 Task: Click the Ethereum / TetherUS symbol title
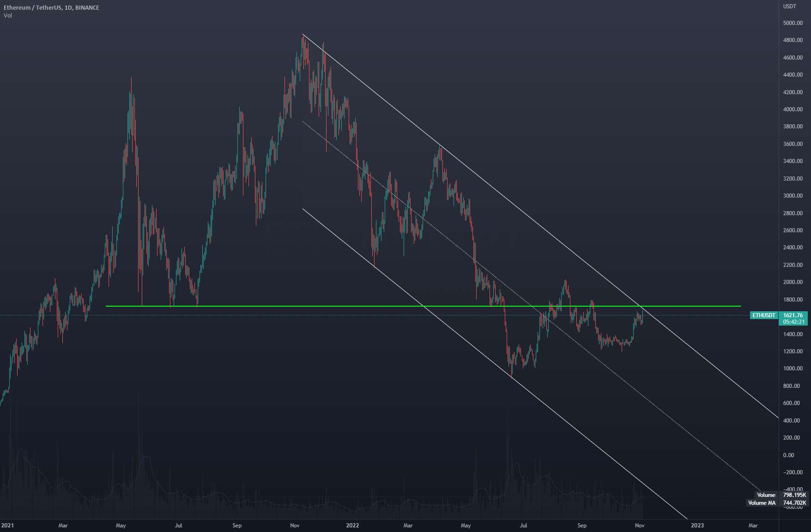(51, 7)
